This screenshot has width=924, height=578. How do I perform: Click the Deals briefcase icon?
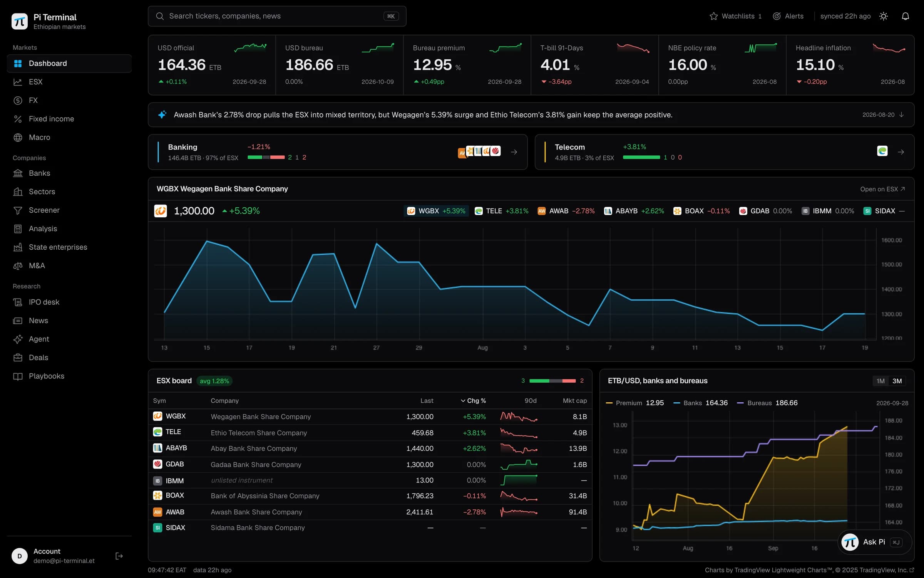(18, 358)
